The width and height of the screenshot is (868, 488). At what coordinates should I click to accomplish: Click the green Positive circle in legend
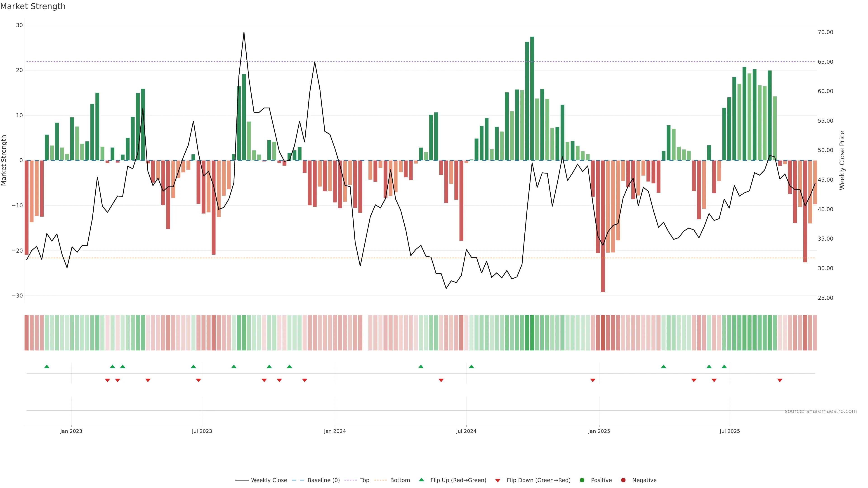(582, 480)
